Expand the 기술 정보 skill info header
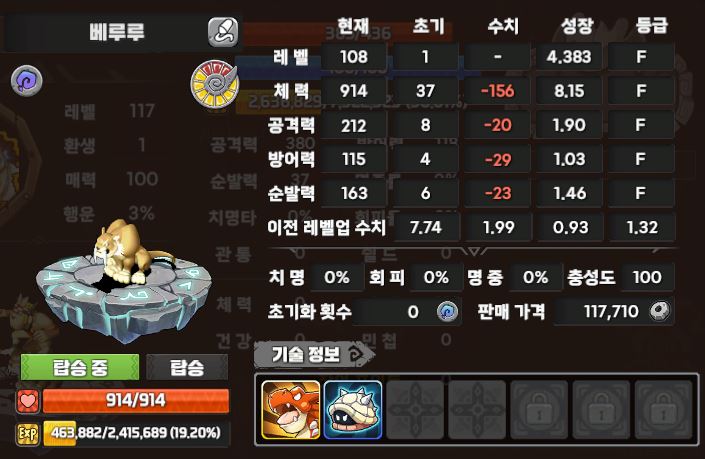705x459 pixels. tap(314, 355)
